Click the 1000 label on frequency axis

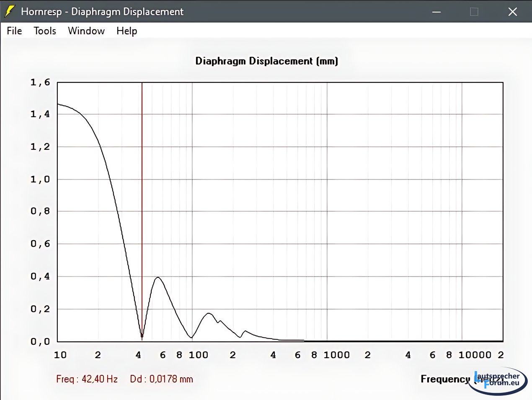pos(336,355)
